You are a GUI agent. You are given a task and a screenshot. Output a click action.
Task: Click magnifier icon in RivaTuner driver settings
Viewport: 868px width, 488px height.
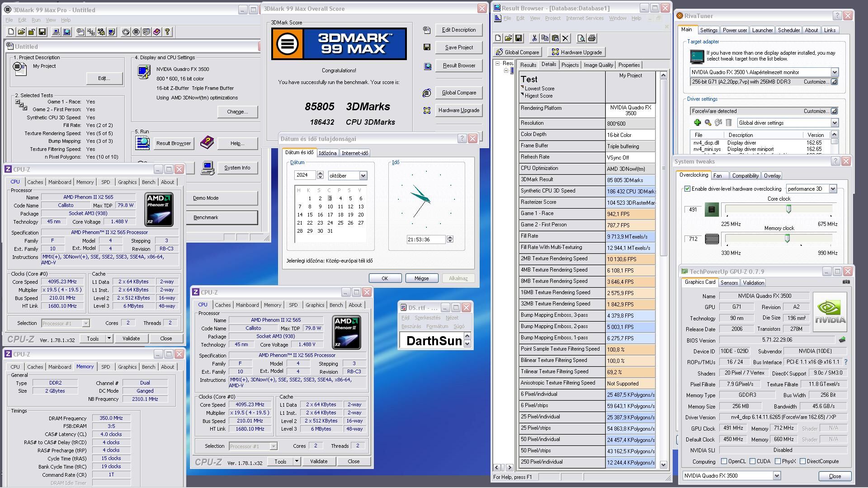[x=708, y=122]
